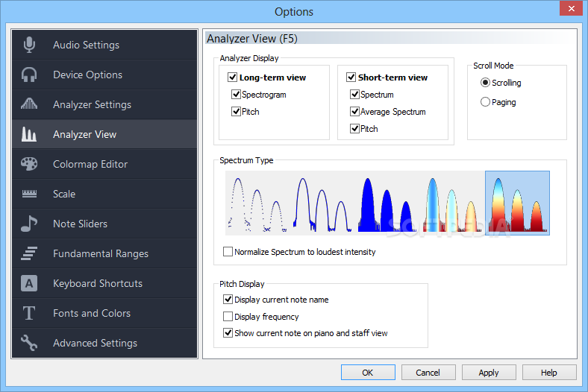
Task: Close the Options dialog window
Action: 571,8
